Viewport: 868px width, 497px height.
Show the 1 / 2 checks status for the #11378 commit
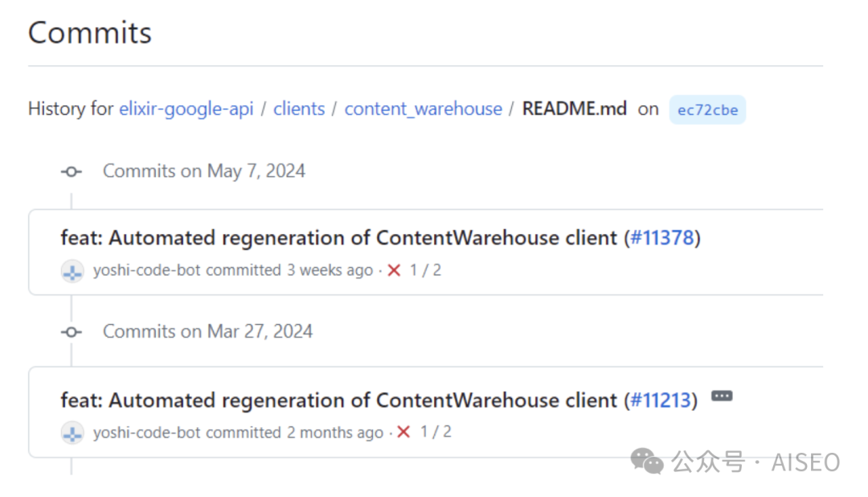point(425,271)
